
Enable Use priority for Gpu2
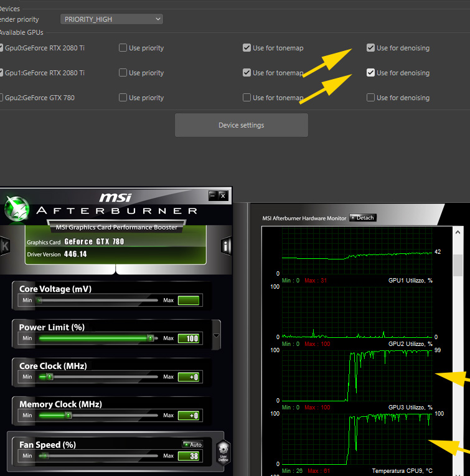pos(123,98)
